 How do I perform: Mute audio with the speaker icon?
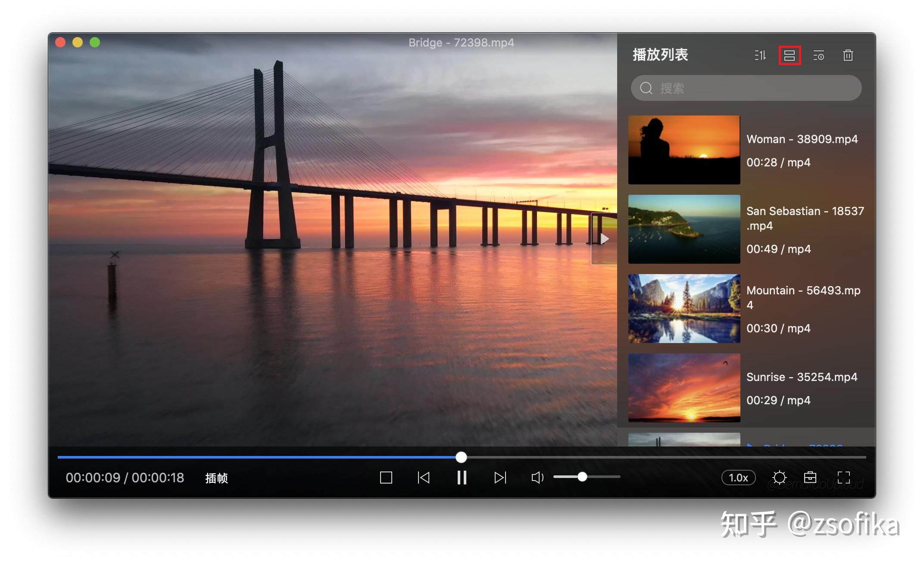537,478
